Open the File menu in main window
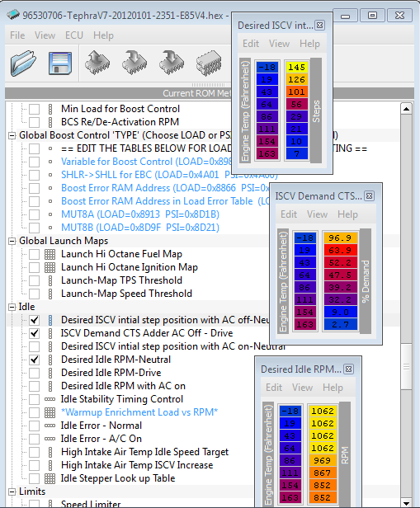The height and width of the screenshot is (508, 420). (17, 35)
